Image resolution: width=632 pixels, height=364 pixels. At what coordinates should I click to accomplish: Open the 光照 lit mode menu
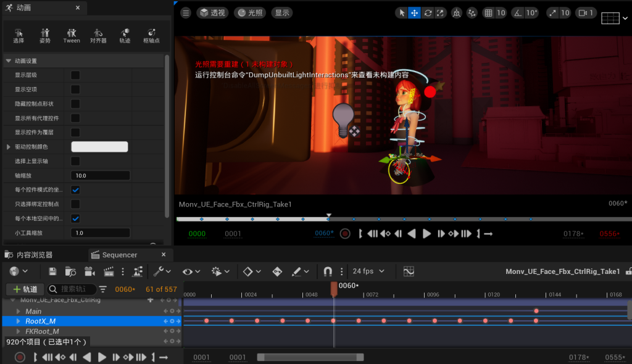point(250,13)
